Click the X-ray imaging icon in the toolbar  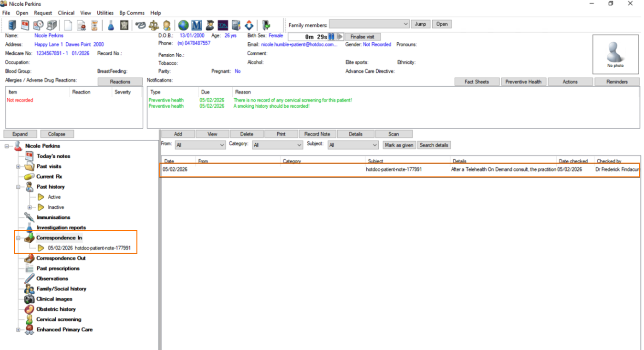124,24
